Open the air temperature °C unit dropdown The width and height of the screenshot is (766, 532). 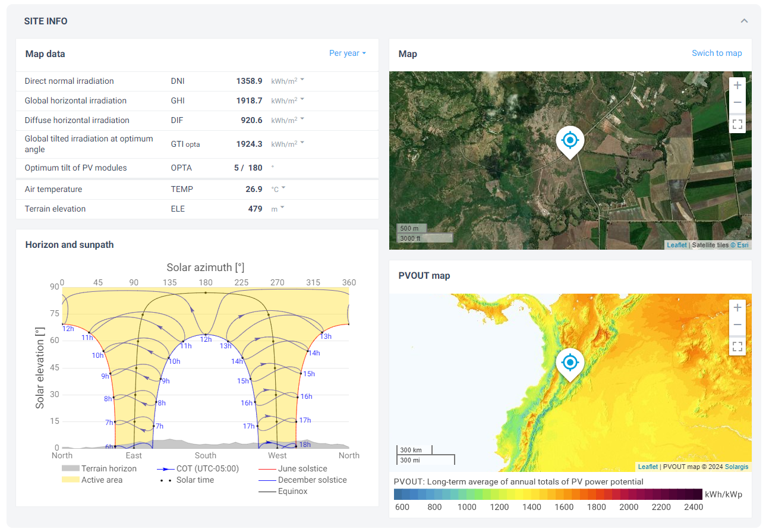click(278, 189)
